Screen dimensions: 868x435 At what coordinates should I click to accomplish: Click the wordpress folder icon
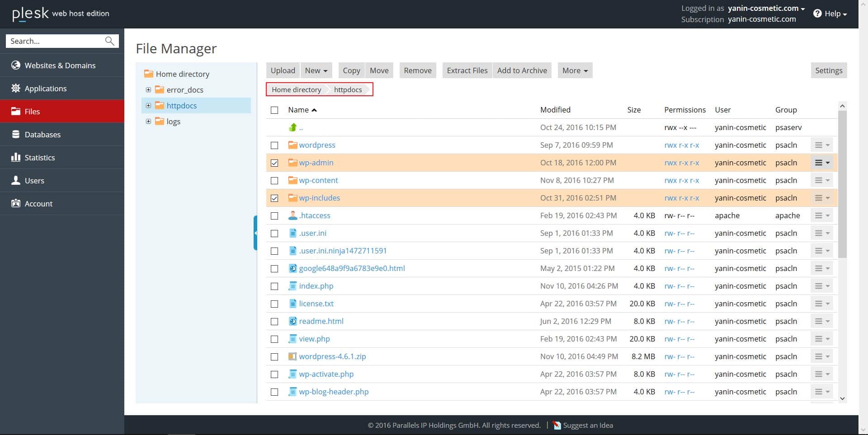pyautogui.click(x=293, y=145)
